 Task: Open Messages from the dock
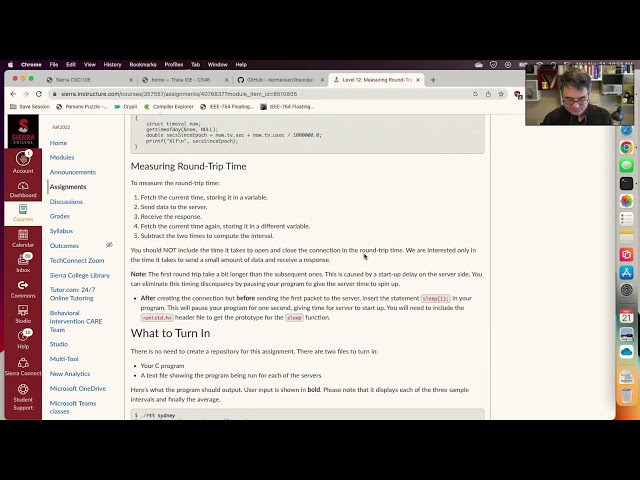(x=627, y=165)
